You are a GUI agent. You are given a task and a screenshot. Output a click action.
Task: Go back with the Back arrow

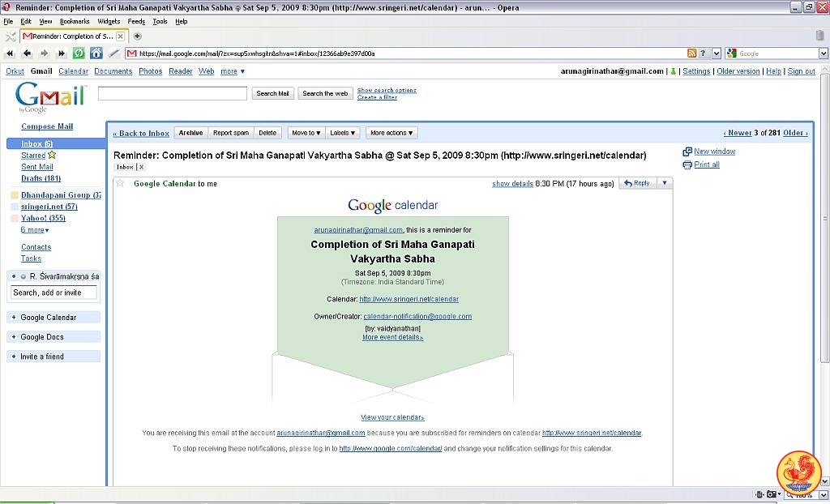click(x=27, y=53)
